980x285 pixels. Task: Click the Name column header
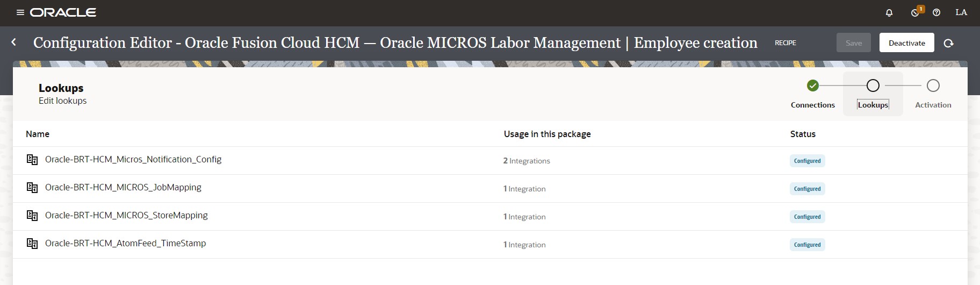click(x=38, y=134)
